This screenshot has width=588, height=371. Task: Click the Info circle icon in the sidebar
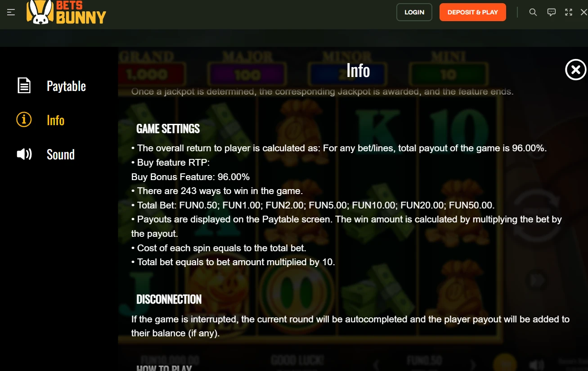tap(24, 120)
